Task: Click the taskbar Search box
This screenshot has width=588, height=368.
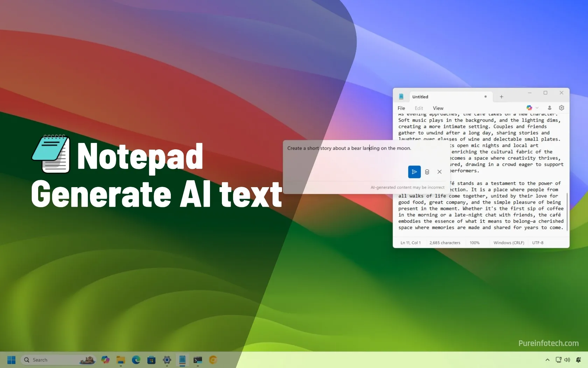Action: pyautogui.click(x=58, y=360)
